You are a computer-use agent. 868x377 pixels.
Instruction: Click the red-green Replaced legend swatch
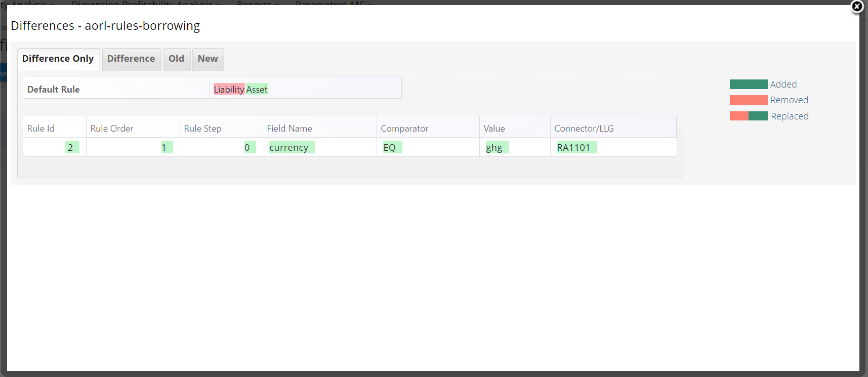point(749,116)
